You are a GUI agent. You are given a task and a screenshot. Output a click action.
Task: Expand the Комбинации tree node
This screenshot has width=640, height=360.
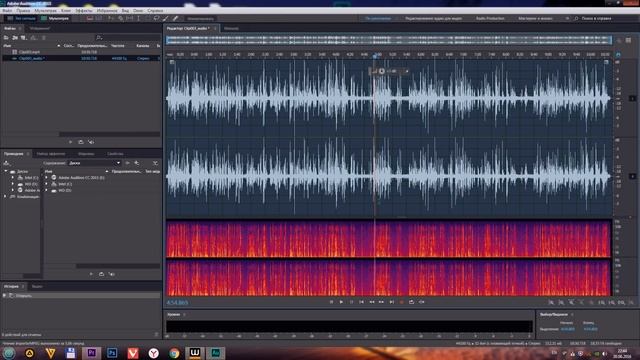tap(5, 197)
